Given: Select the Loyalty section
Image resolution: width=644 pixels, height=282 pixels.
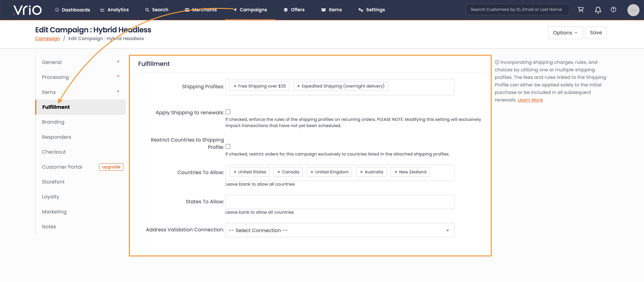Looking at the screenshot, I should (81, 197).
